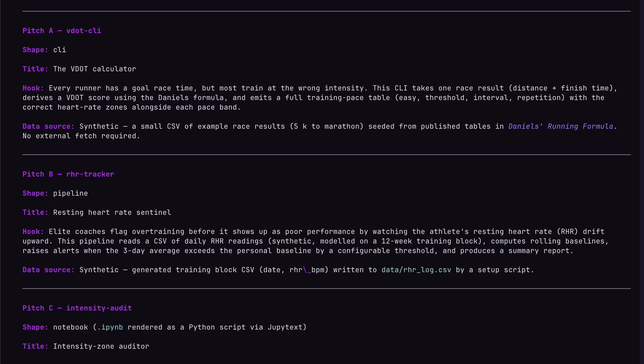Click the 'pipeline' shape value
The image size is (644, 364).
tap(71, 193)
